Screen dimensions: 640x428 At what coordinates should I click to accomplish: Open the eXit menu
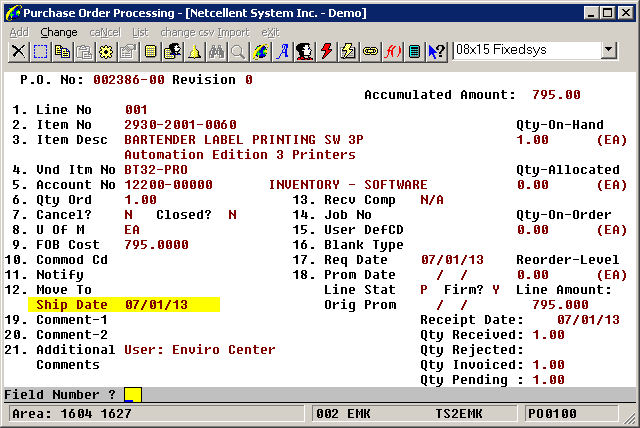[x=270, y=32]
